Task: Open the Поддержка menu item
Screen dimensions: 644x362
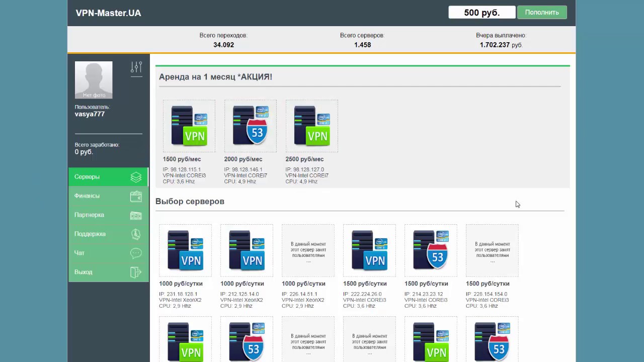Action: click(108, 234)
